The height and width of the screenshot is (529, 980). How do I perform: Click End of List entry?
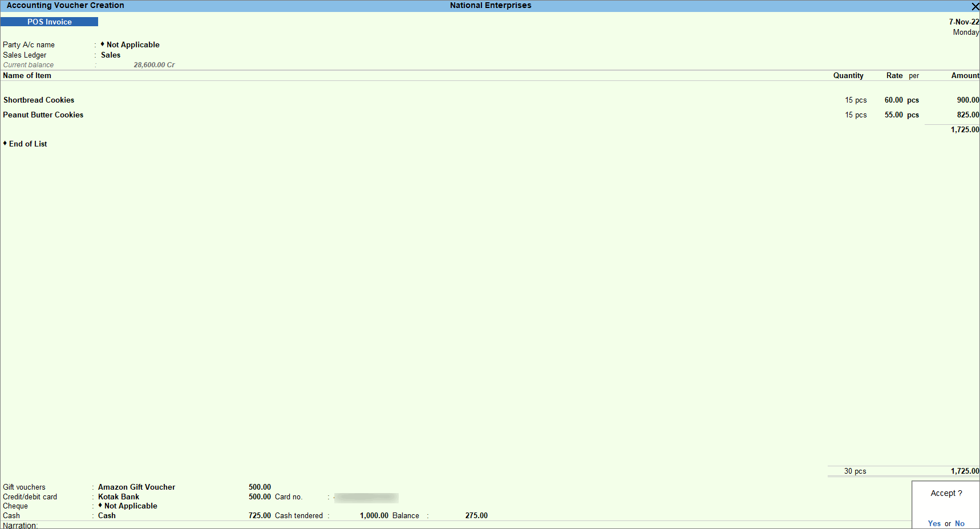point(25,144)
